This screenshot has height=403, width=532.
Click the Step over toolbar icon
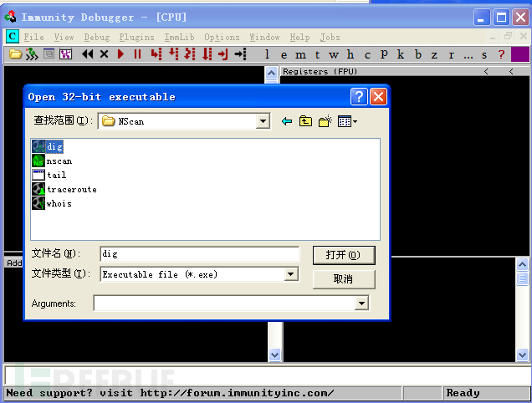click(x=173, y=54)
